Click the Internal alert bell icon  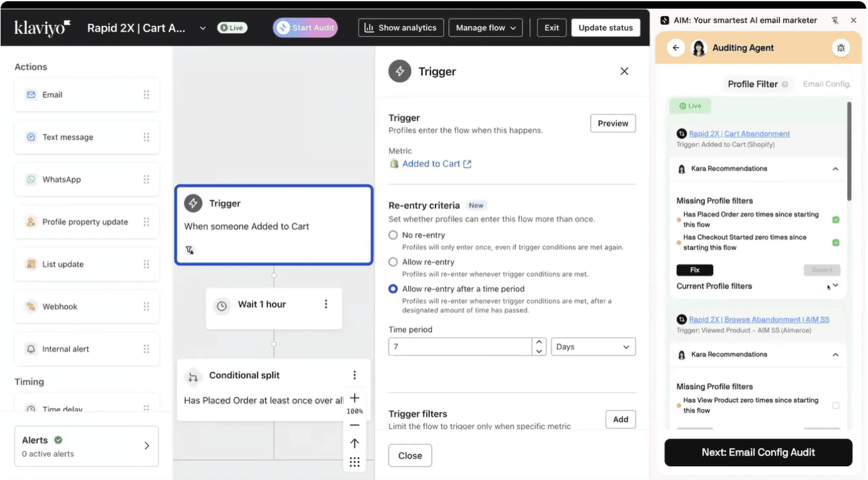click(x=31, y=349)
